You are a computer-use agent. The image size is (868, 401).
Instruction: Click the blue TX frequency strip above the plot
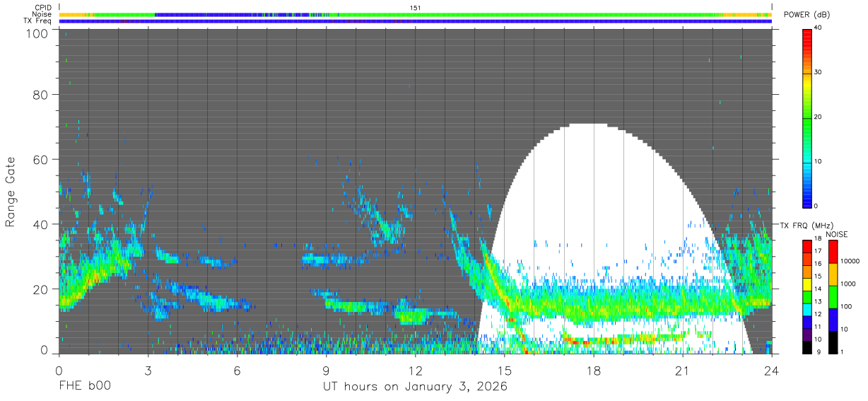415,21
